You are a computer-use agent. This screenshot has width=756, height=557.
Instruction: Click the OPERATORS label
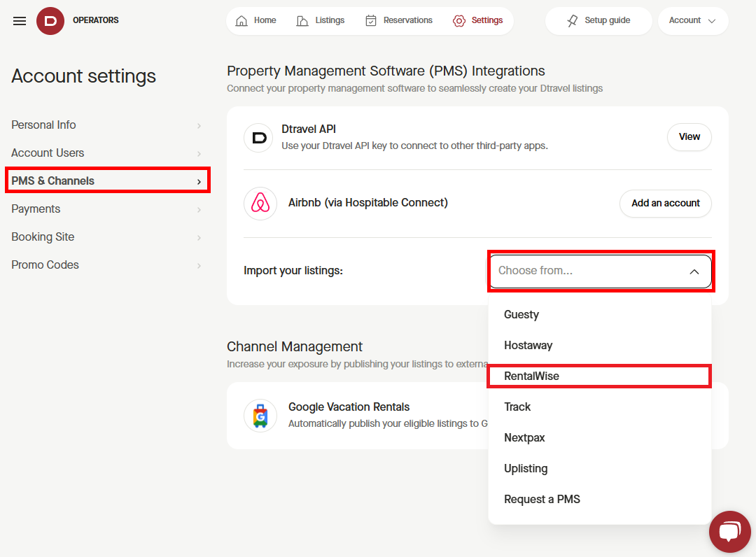(x=95, y=20)
